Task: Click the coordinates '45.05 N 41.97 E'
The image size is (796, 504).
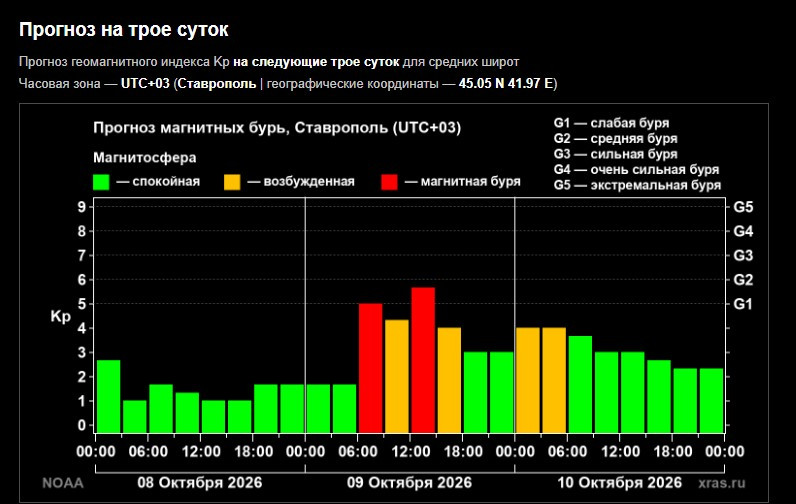Action: click(x=506, y=83)
